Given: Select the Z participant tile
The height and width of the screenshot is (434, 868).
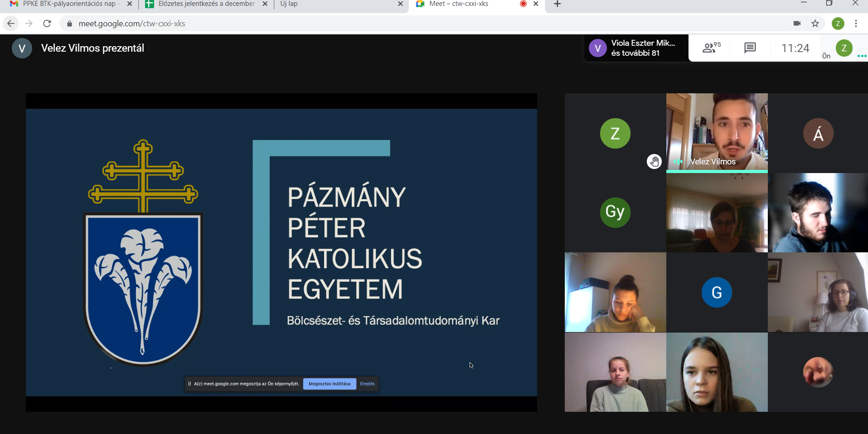Looking at the screenshot, I should [x=615, y=133].
